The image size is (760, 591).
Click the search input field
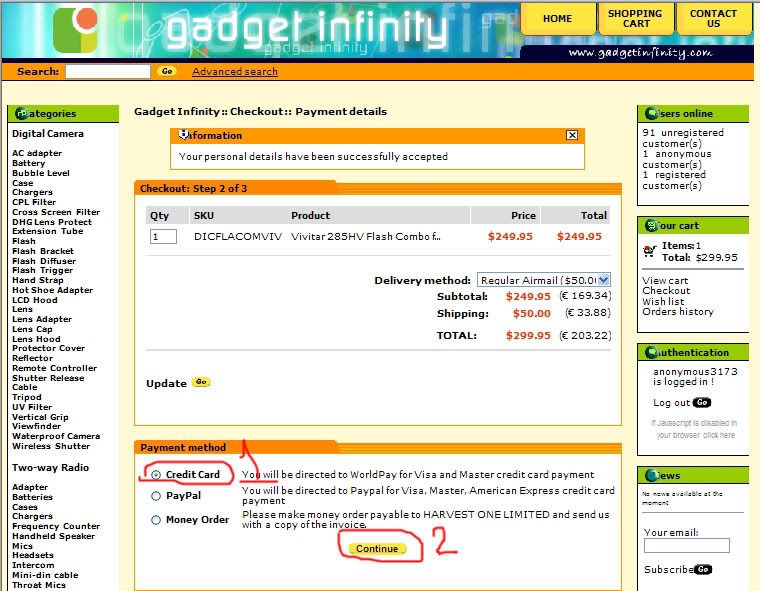(x=108, y=71)
